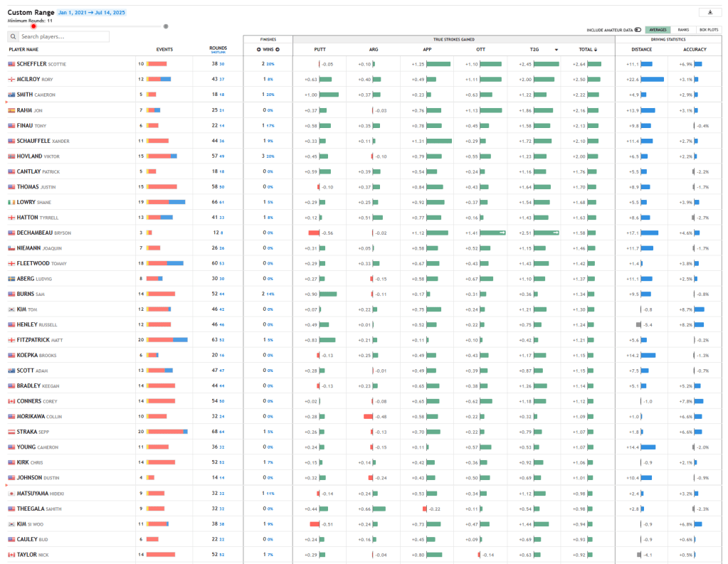Click the T2G sort arrow
Image resolution: width=728 pixels, height=564 pixels.
[556, 50]
